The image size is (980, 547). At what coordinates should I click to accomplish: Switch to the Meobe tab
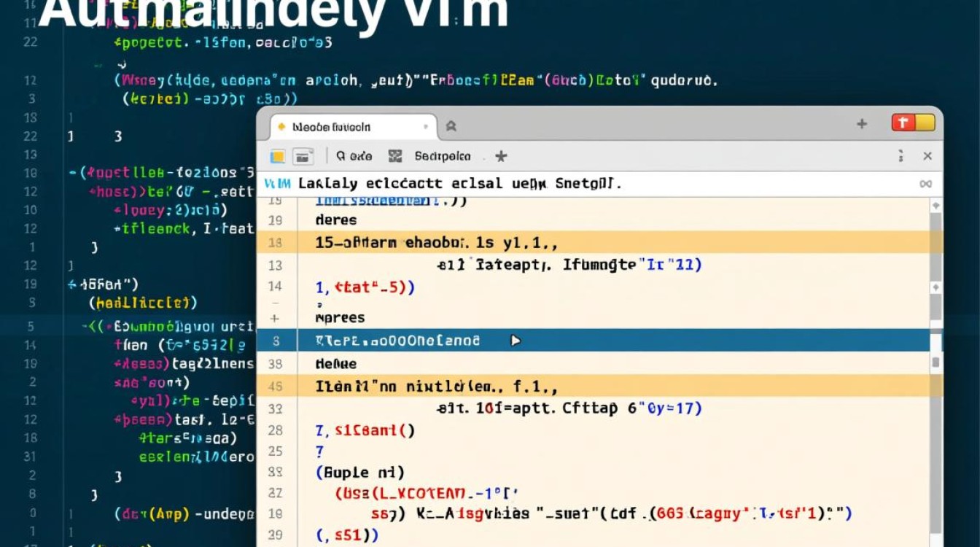(x=332, y=127)
